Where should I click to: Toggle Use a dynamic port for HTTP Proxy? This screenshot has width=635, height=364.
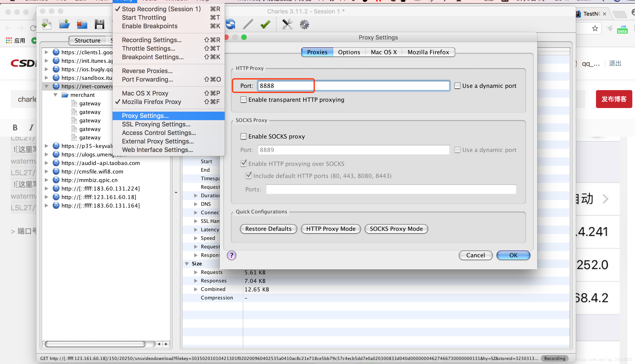(457, 86)
